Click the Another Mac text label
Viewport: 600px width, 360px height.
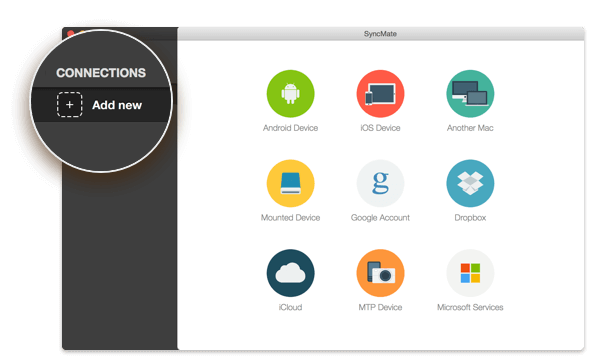pyautogui.click(x=470, y=128)
